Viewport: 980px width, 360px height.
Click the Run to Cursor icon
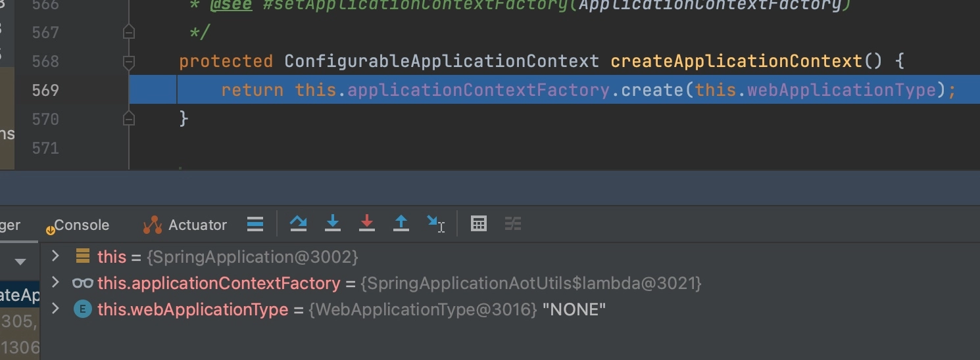[x=435, y=224]
